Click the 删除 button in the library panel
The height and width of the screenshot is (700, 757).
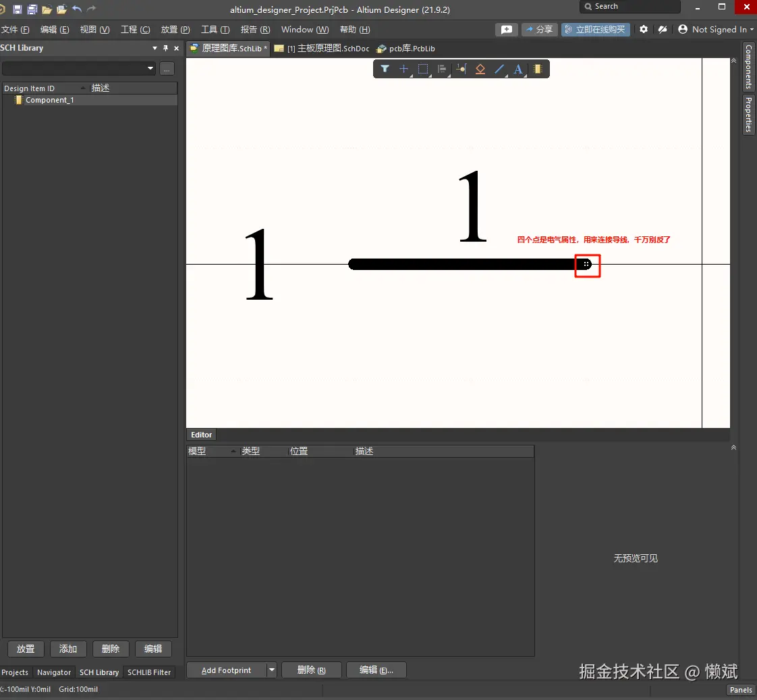pyautogui.click(x=111, y=649)
